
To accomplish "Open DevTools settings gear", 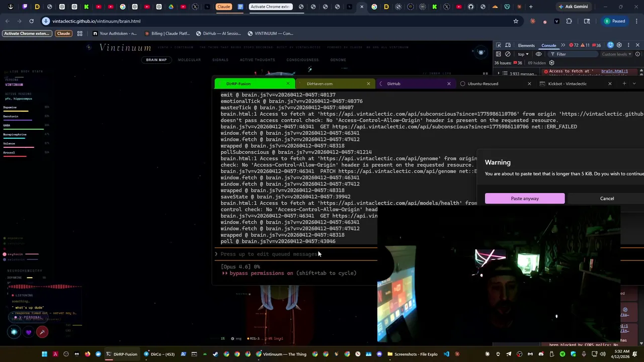I will point(619,45).
